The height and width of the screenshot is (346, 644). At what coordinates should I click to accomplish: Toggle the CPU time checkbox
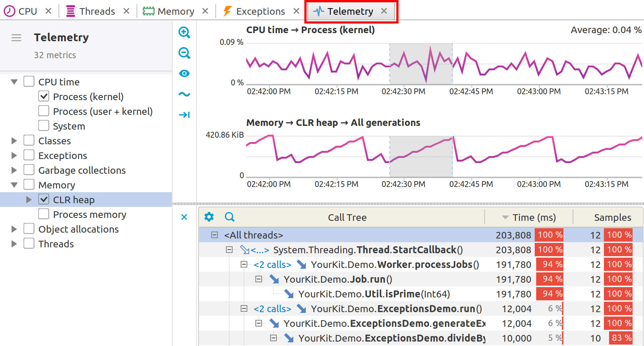29,81
